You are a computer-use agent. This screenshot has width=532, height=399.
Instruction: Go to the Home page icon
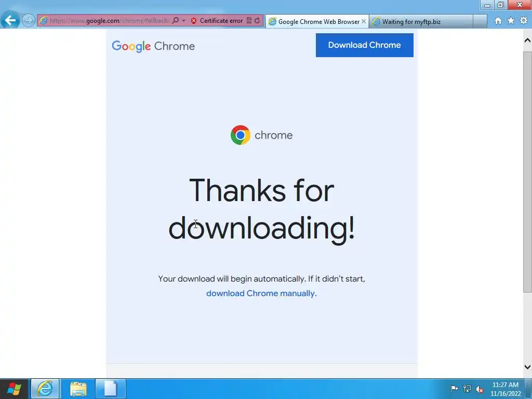pyautogui.click(x=498, y=21)
